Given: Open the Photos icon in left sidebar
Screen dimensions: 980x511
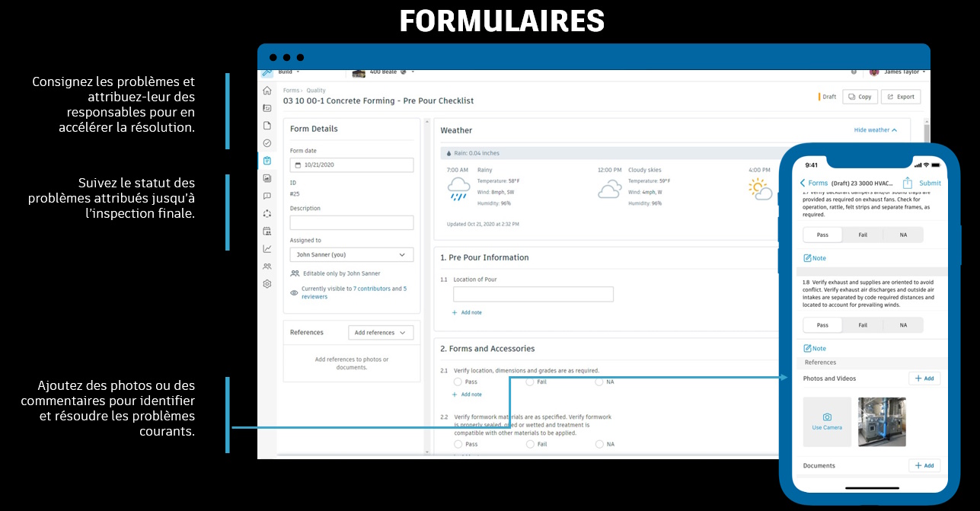Looking at the screenshot, I should pyautogui.click(x=267, y=178).
